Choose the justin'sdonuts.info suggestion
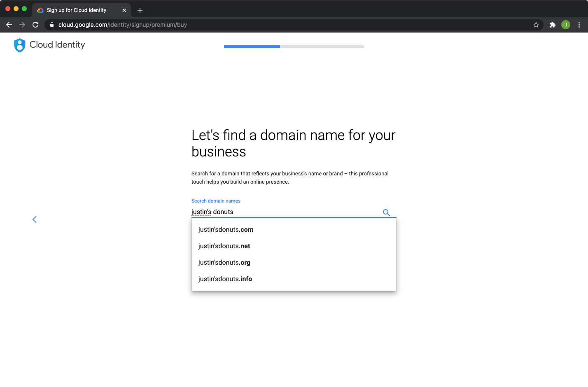The width and height of the screenshot is (588, 387). pyautogui.click(x=294, y=279)
